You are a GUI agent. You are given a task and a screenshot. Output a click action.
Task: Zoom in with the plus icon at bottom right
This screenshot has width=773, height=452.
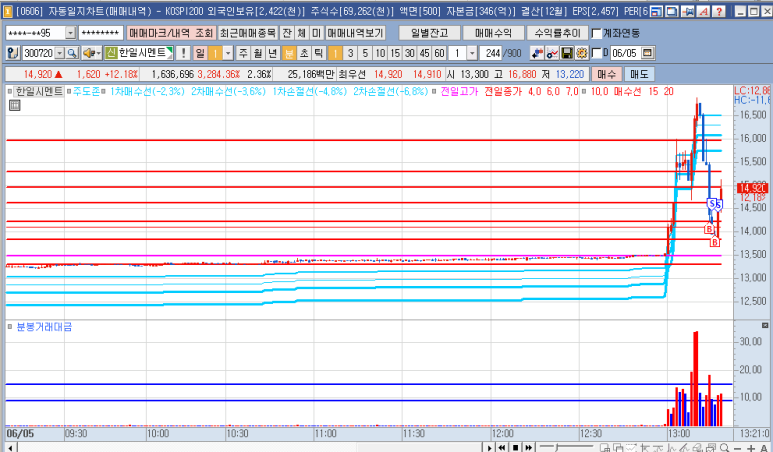(751, 448)
